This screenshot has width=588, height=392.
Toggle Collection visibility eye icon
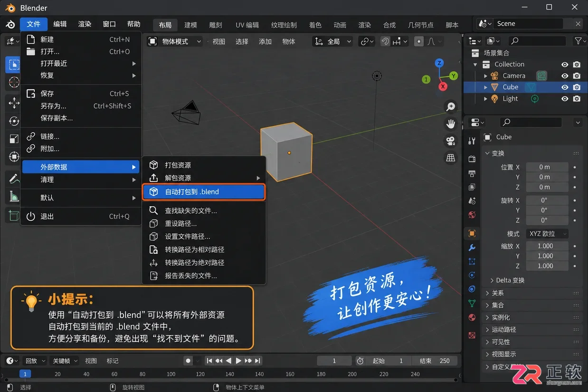565,64
